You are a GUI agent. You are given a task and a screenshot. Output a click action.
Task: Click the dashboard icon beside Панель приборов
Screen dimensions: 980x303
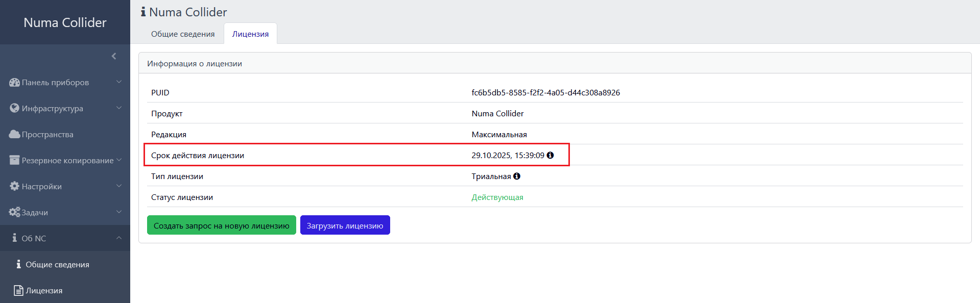click(14, 82)
